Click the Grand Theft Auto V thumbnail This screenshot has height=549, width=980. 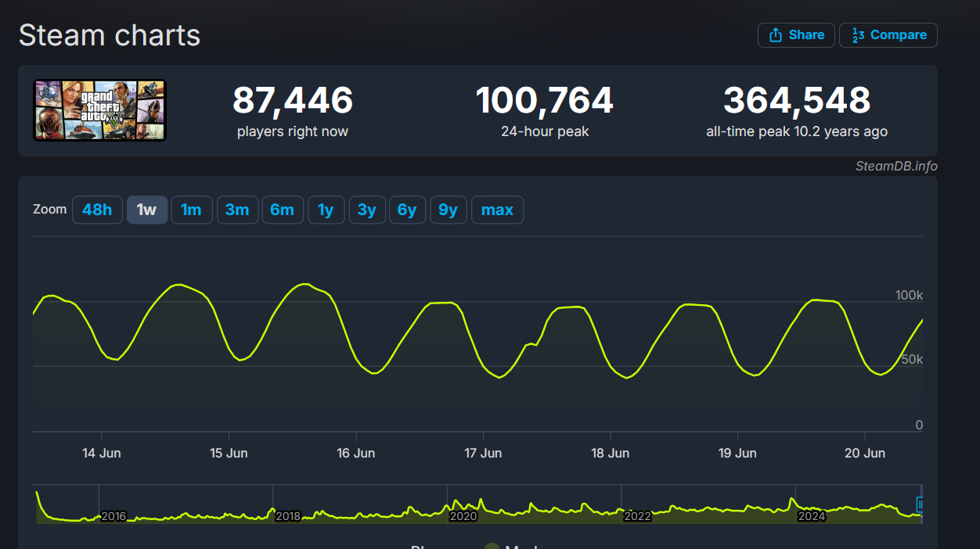[99, 110]
